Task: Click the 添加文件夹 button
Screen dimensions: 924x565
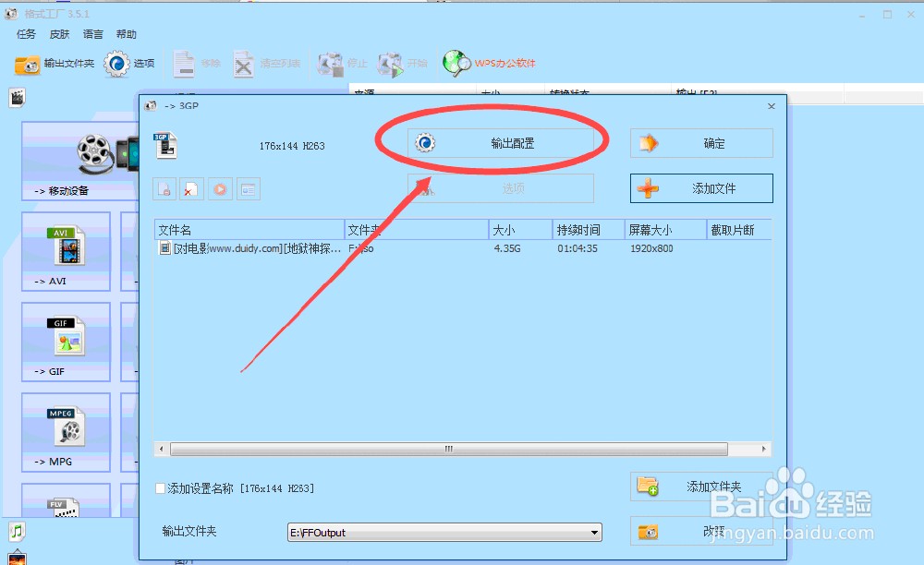Action: pyautogui.click(x=701, y=487)
